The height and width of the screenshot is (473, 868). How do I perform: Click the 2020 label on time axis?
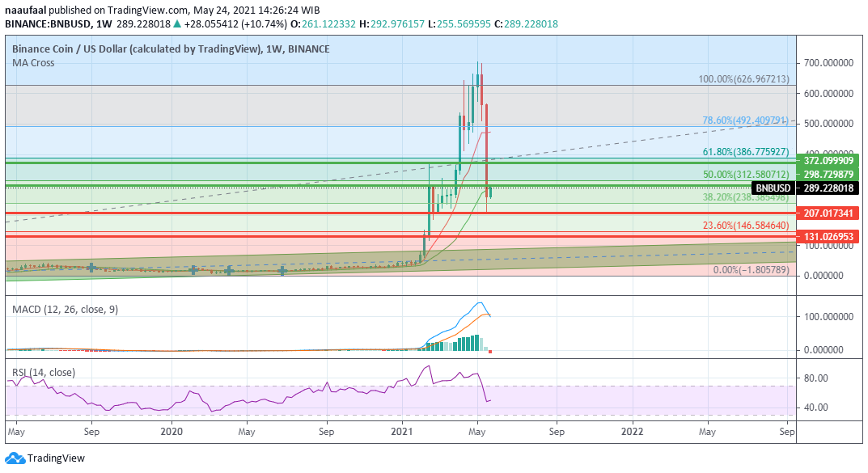(171, 432)
